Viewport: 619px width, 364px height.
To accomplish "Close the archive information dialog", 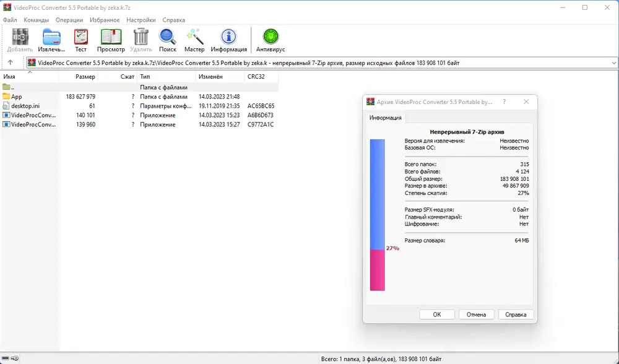I will [526, 102].
